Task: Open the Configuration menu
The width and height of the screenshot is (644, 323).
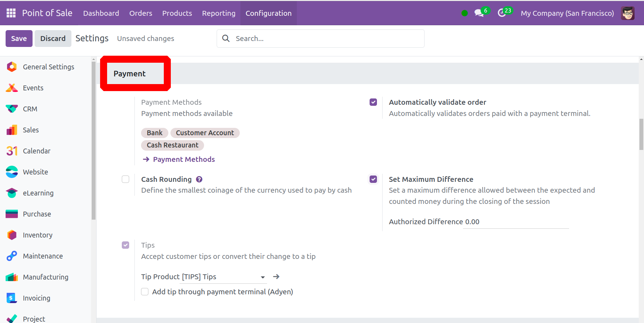Action: click(268, 13)
